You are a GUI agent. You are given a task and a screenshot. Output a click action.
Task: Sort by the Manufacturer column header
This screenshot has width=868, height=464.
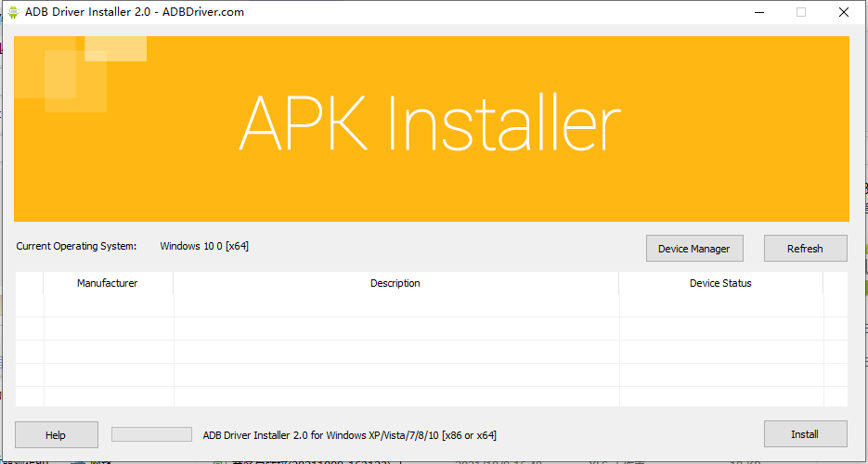pos(108,283)
